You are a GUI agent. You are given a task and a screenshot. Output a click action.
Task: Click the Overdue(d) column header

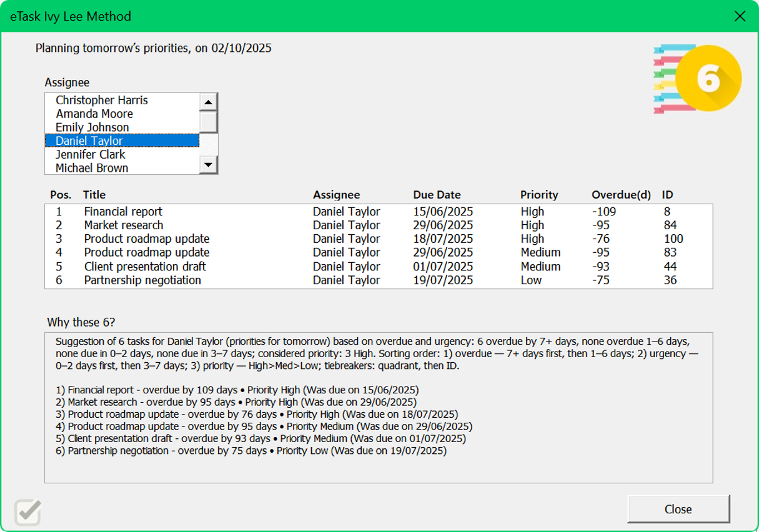620,195
